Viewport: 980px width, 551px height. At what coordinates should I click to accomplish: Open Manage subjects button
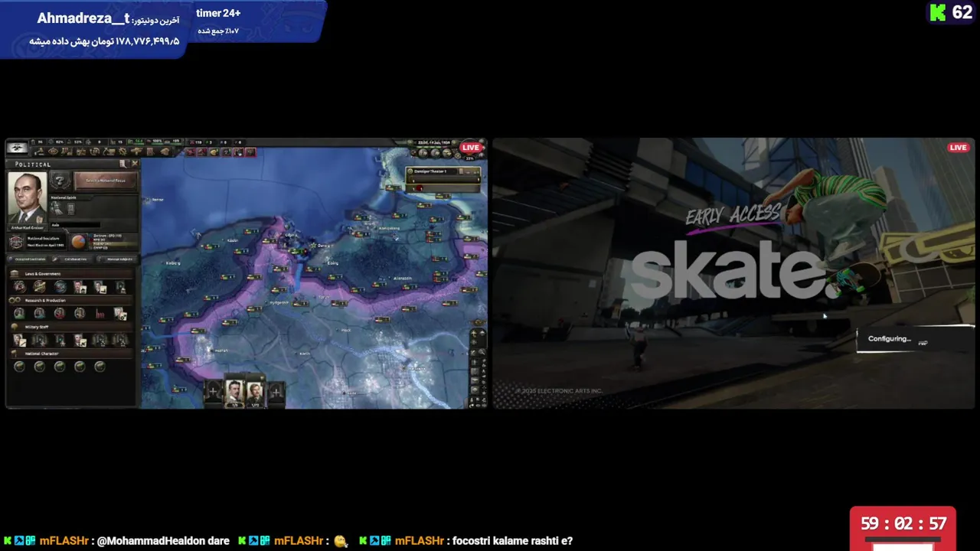point(119,259)
